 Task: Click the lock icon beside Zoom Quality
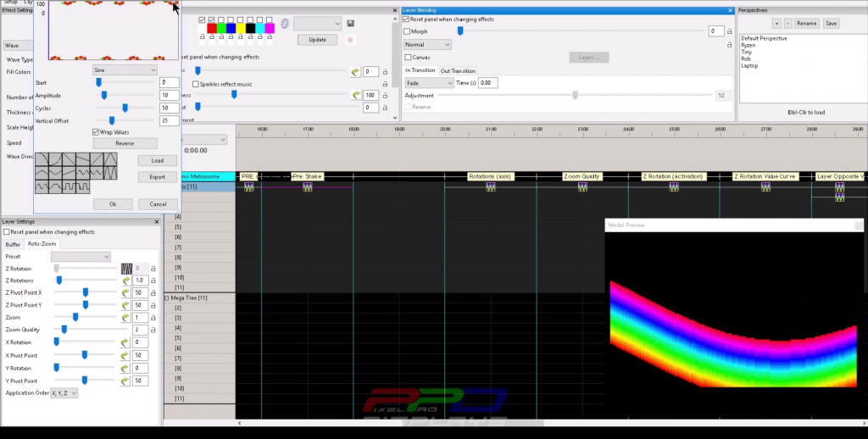(x=154, y=329)
